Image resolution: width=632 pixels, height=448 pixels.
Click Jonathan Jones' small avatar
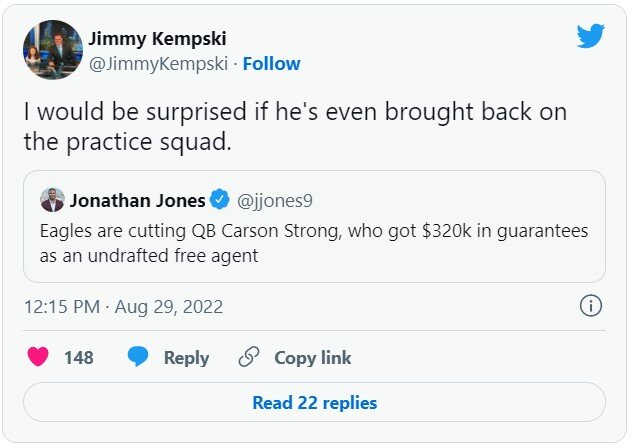52,199
